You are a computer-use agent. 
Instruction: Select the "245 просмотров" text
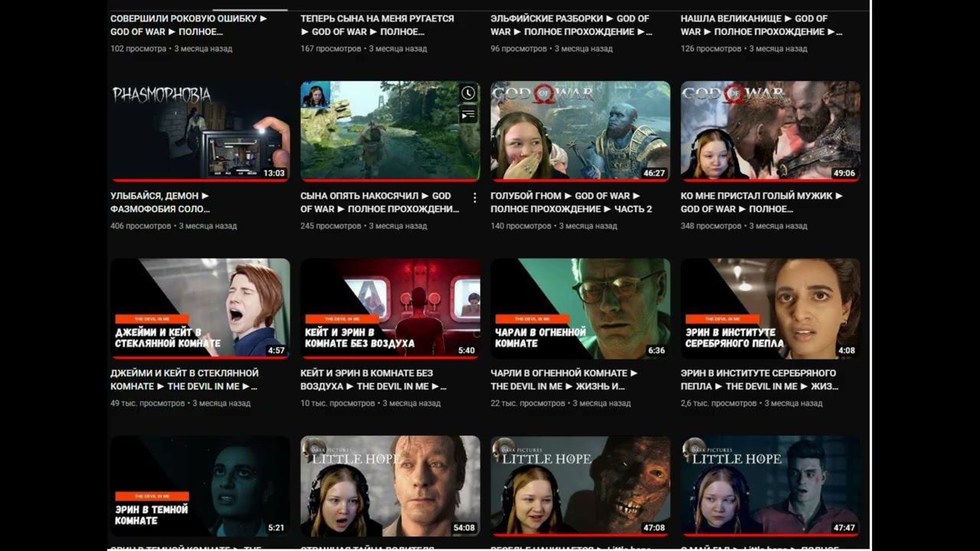[x=331, y=226]
